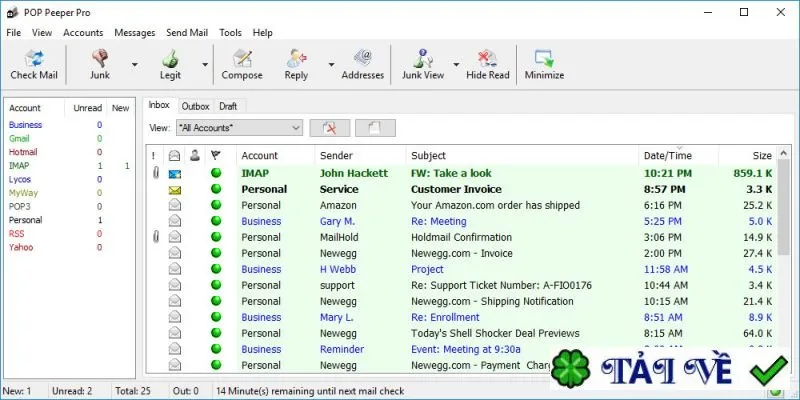Switch to the Draft tab
The width and height of the screenshot is (800, 400).
(228, 106)
